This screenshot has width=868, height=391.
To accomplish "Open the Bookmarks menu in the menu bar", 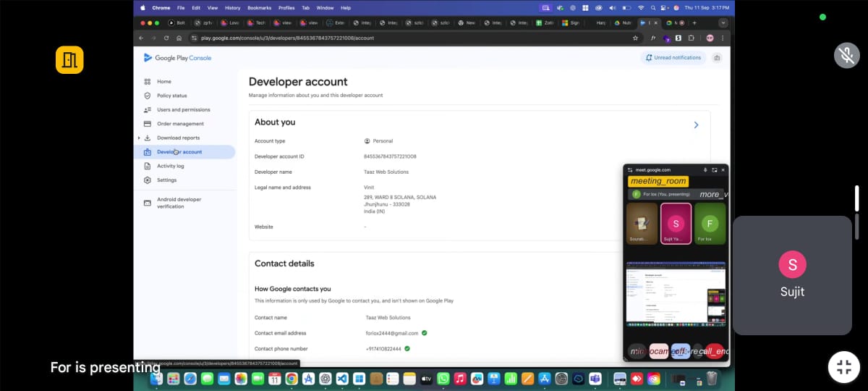I will click(x=259, y=8).
